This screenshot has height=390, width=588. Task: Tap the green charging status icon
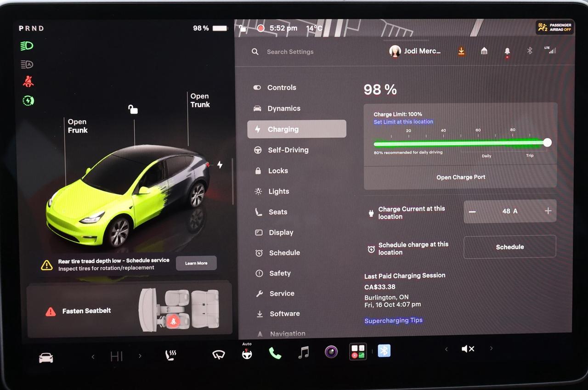[x=28, y=101]
